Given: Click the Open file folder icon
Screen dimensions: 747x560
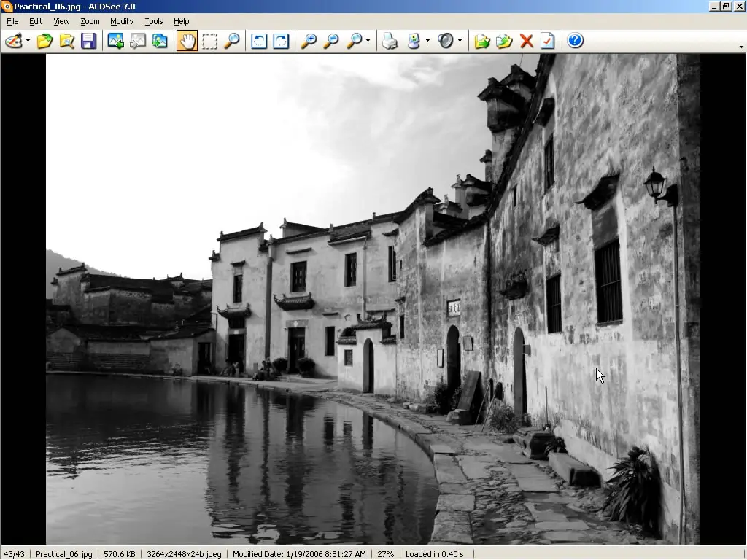Looking at the screenshot, I should 44,41.
